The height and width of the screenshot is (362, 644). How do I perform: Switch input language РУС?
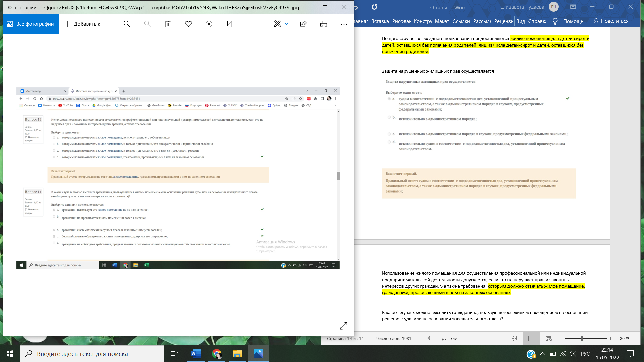point(585,354)
